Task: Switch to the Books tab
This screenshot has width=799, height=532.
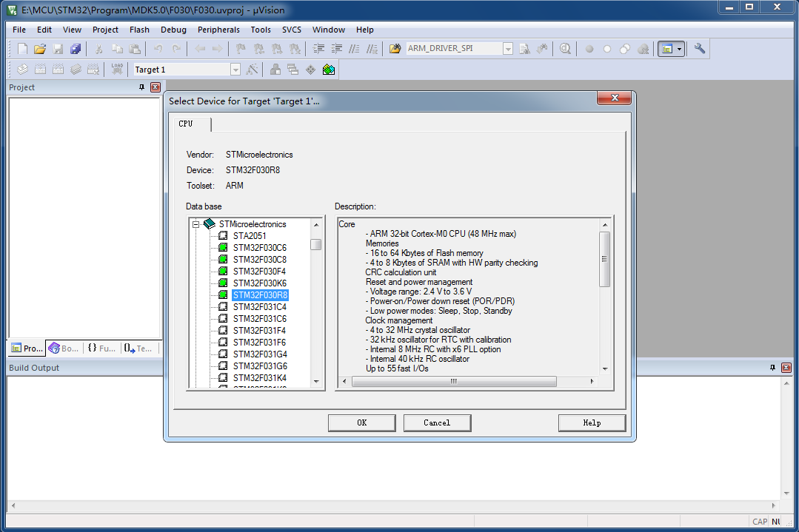Action: coord(64,349)
